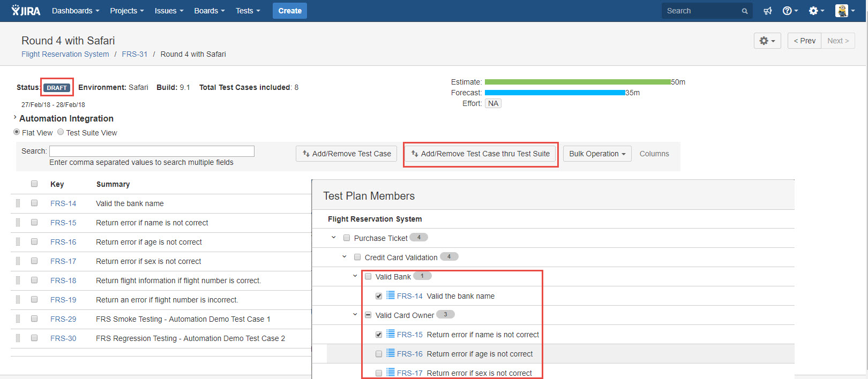The image size is (868, 379).
Task: Click the Summary column header
Action: [x=113, y=184]
